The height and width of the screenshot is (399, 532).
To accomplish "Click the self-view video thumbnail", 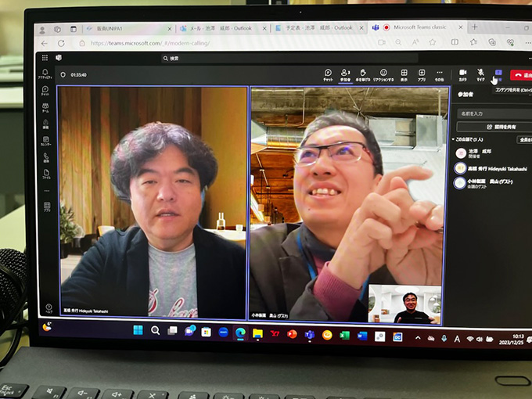I will click(404, 304).
